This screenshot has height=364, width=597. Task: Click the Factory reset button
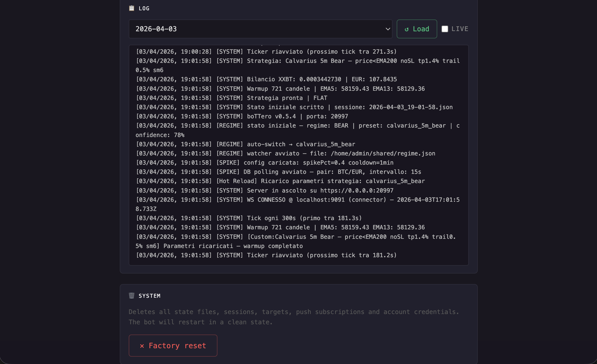[173, 346]
